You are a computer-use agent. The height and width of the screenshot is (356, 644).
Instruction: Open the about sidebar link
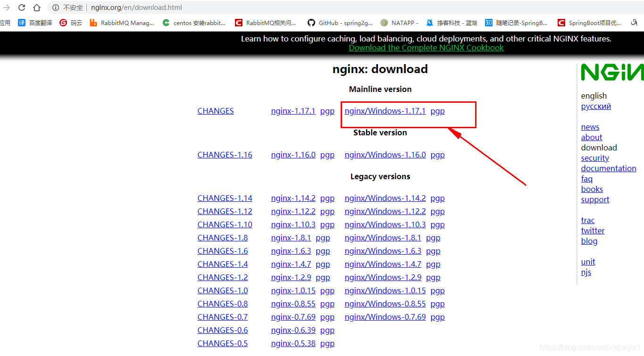coord(592,137)
